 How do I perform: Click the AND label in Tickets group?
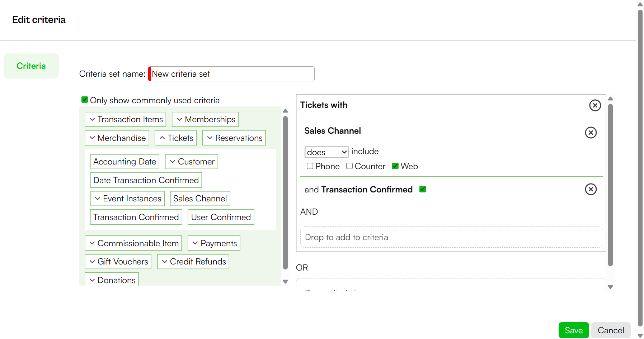pyautogui.click(x=309, y=212)
